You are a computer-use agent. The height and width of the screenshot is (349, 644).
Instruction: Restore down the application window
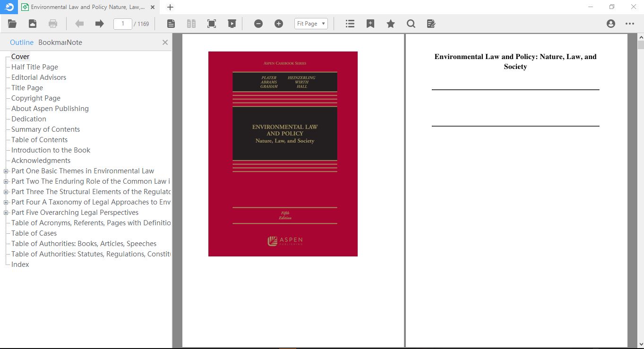click(x=612, y=7)
